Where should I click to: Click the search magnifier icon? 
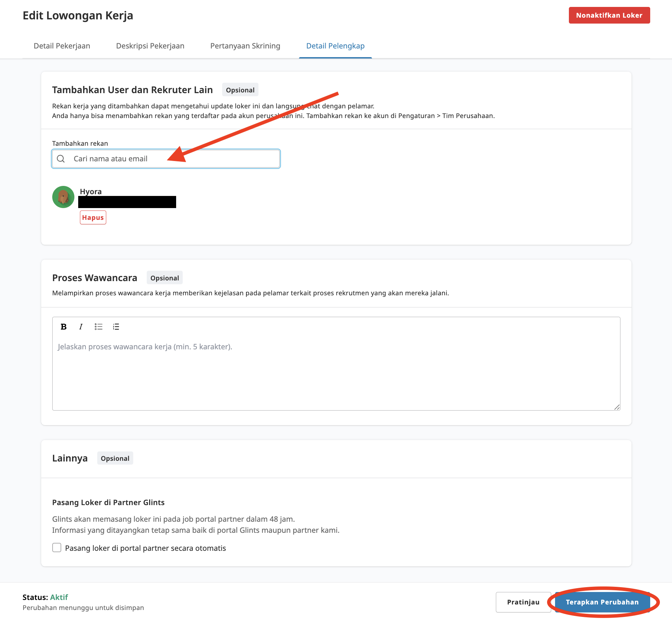tap(61, 159)
